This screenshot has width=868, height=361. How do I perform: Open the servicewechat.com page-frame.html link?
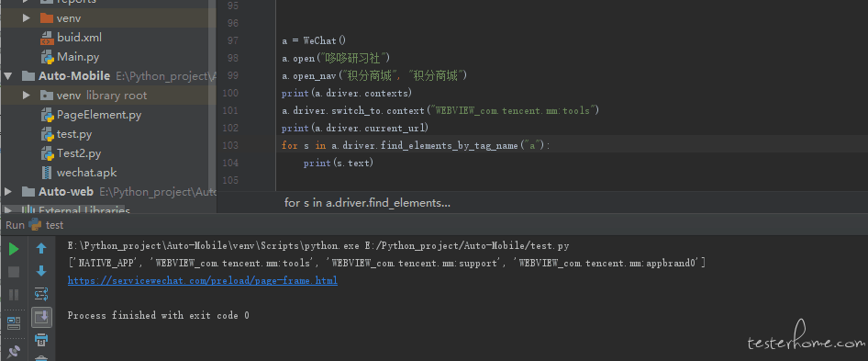click(203, 280)
